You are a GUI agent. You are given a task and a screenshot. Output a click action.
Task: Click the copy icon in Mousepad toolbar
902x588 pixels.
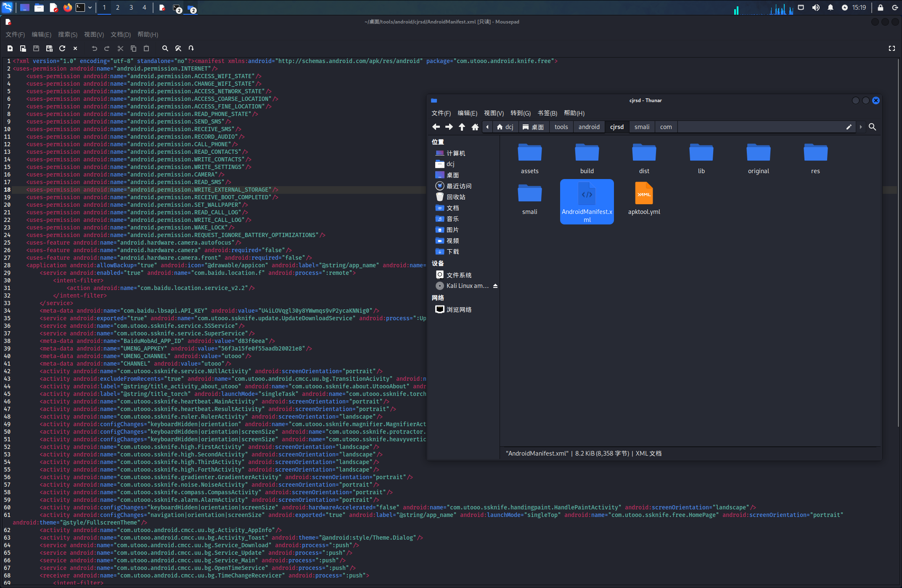[x=133, y=48]
